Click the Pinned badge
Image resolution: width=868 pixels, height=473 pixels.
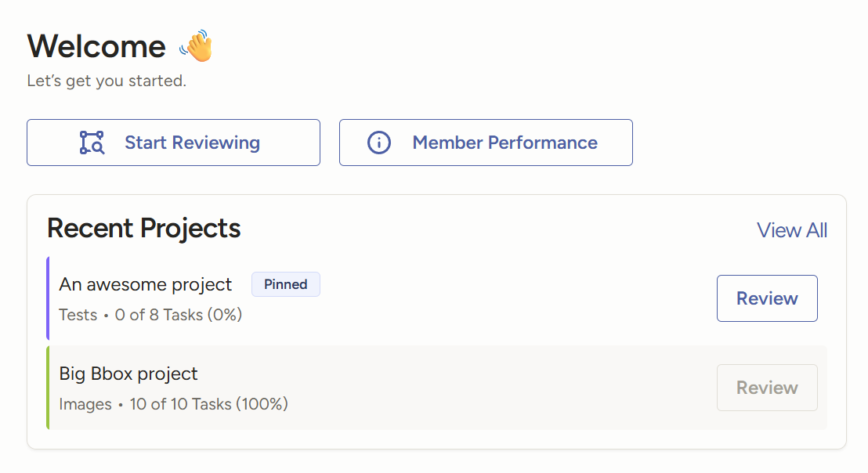pos(286,284)
